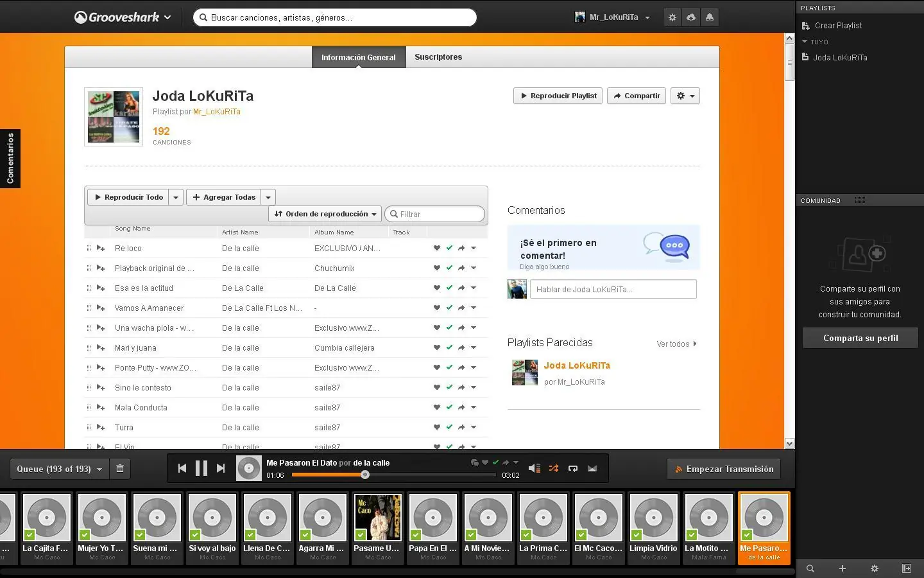Switch to the Información General tab
This screenshot has width=924, height=578.
pos(359,57)
